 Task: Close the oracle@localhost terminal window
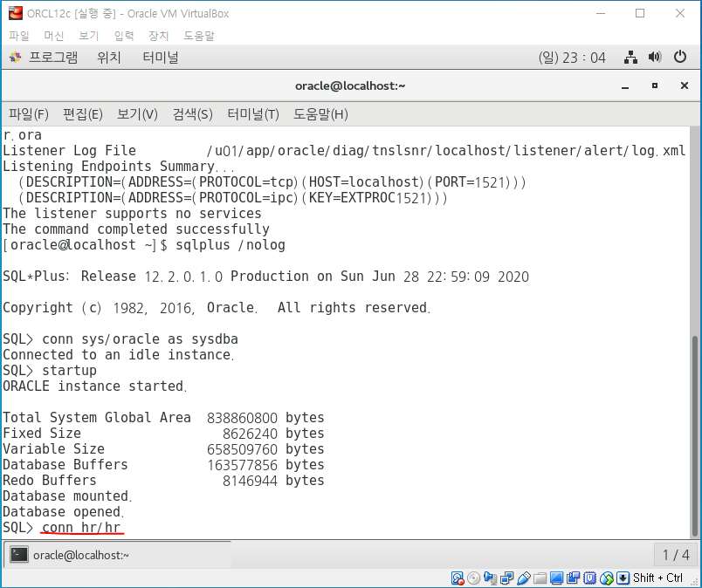tap(684, 85)
